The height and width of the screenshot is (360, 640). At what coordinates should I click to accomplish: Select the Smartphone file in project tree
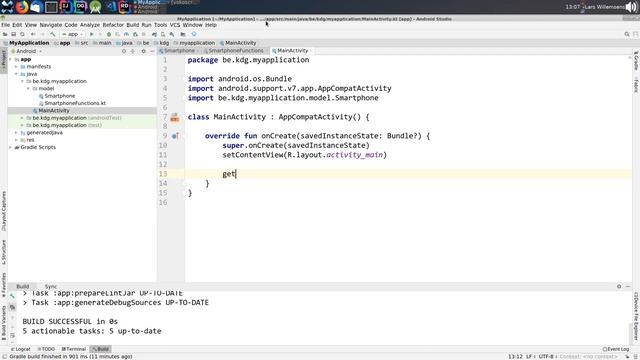tap(60, 96)
